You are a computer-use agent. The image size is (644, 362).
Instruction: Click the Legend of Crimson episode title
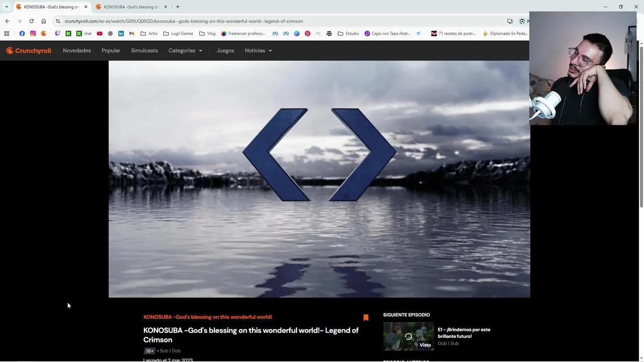251,335
